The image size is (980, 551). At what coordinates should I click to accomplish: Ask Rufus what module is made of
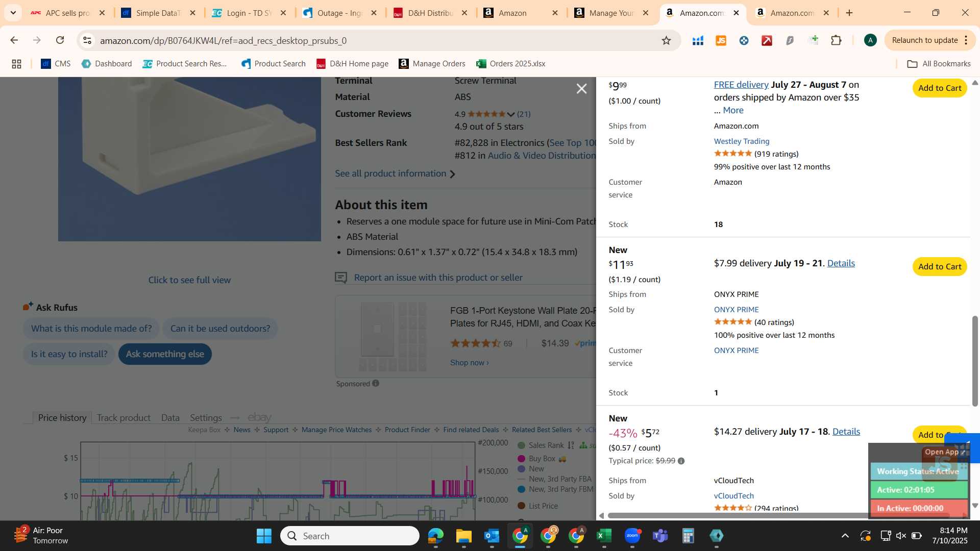pyautogui.click(x=91, y=329)
